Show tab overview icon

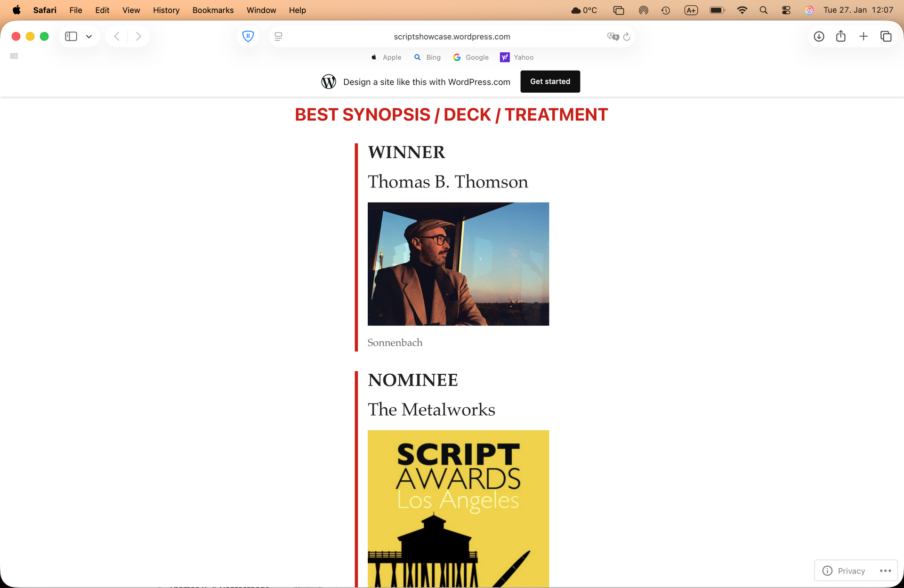886,36
